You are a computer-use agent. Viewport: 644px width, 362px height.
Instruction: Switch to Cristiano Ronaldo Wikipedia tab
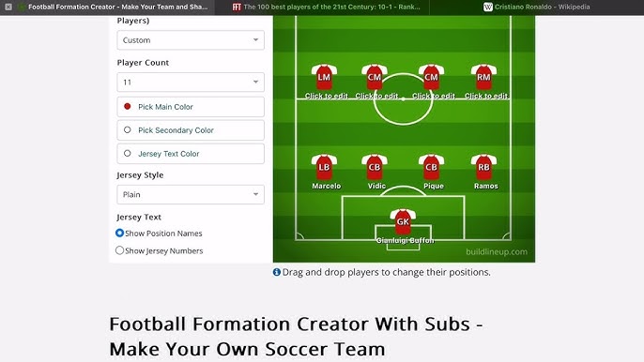[x=536, y=7]
